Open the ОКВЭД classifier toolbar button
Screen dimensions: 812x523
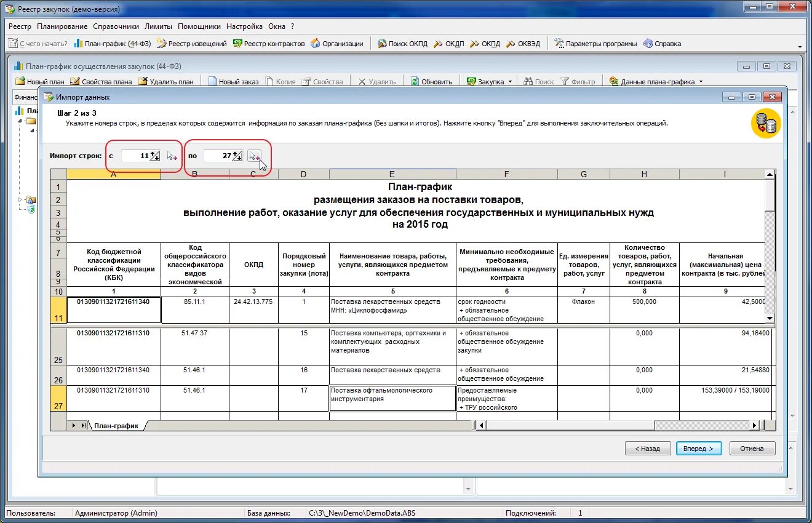523,44
